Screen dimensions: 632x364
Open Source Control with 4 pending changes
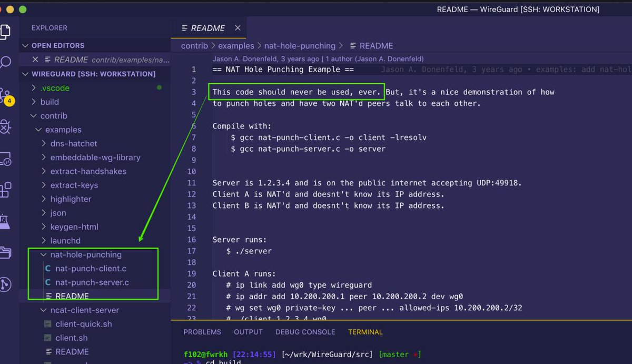click(x=6, y=96)
